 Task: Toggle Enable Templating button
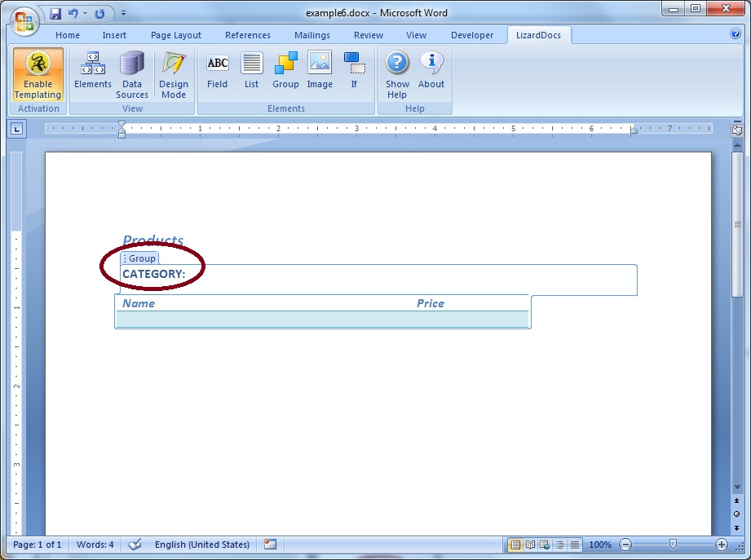tap(38, 74)
